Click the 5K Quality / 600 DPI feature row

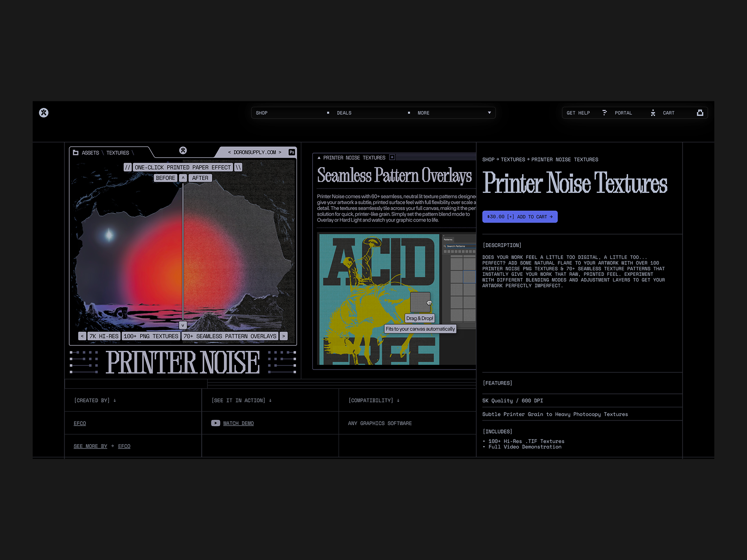pos(582,401)
